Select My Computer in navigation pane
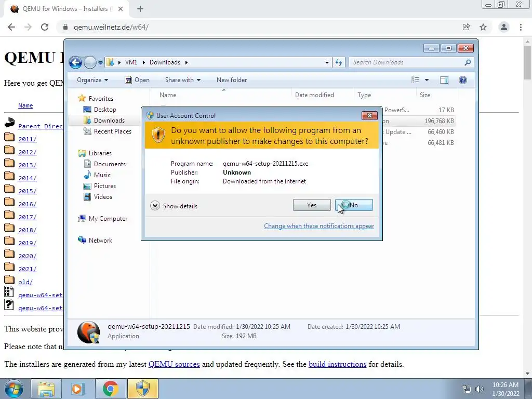This screenshot has width=532, height=399. click(x=108, y=219)
